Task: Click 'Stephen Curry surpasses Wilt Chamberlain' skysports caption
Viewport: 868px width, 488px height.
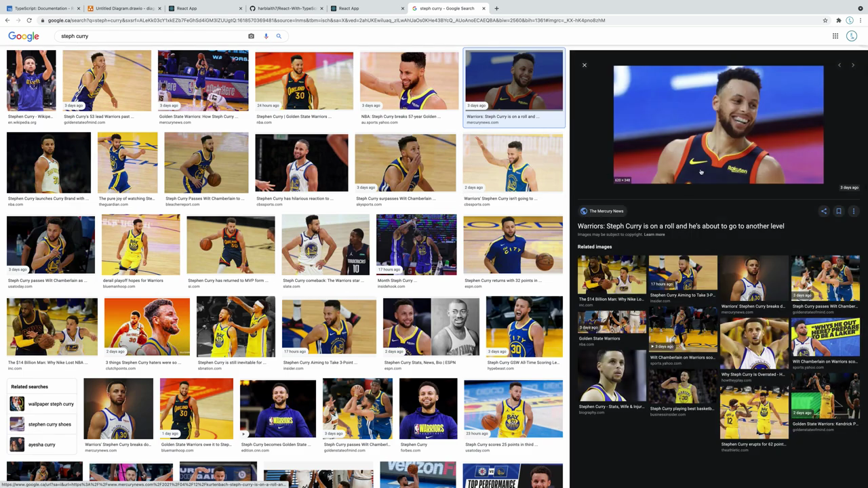Action: pos(395,198)
